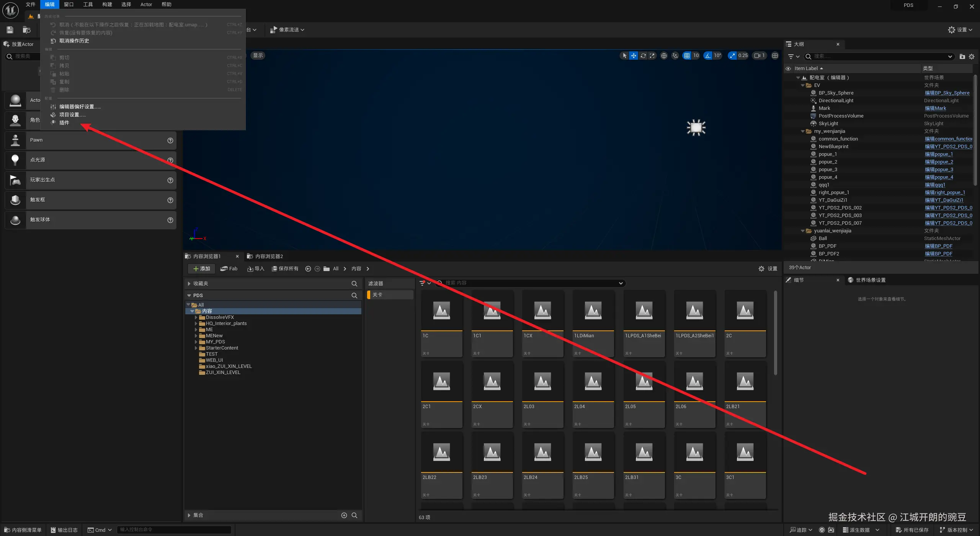Click the Add button in content browser

pos(201,269)
